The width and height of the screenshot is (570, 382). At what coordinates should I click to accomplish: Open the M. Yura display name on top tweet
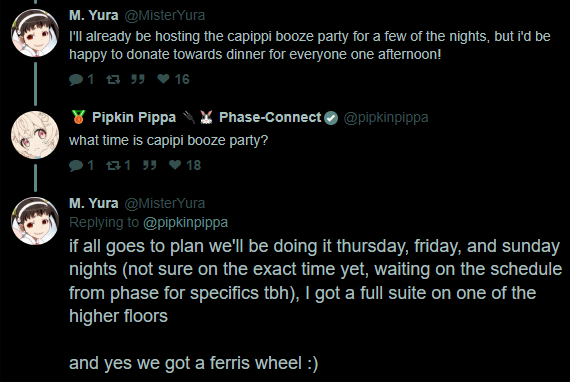(94, 15)
